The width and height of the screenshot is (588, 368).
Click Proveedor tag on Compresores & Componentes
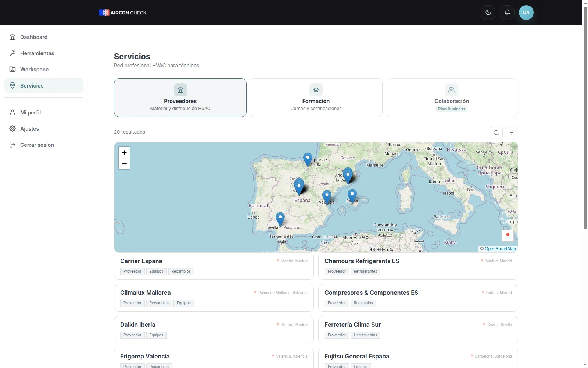337,303
